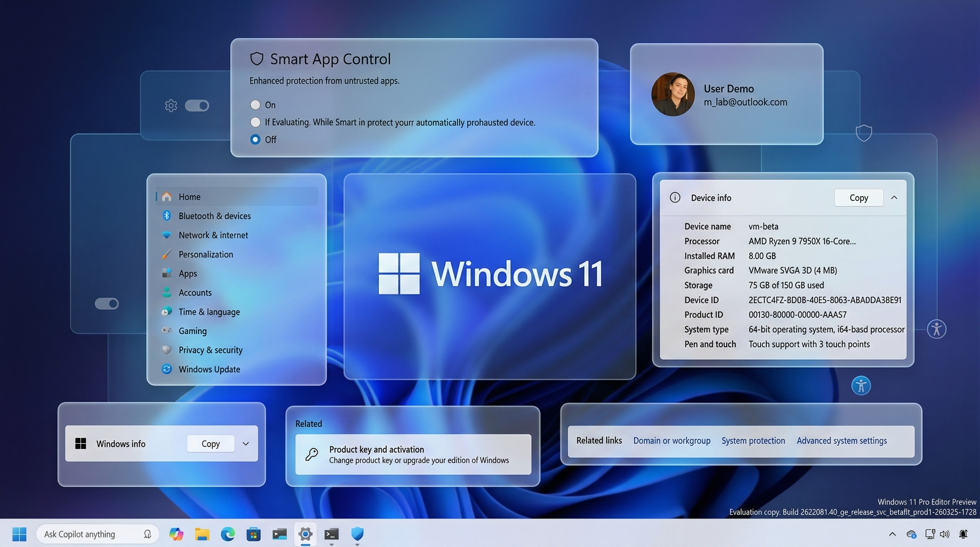Flip the toggle beside the gear icon

(x=197, y=105)
